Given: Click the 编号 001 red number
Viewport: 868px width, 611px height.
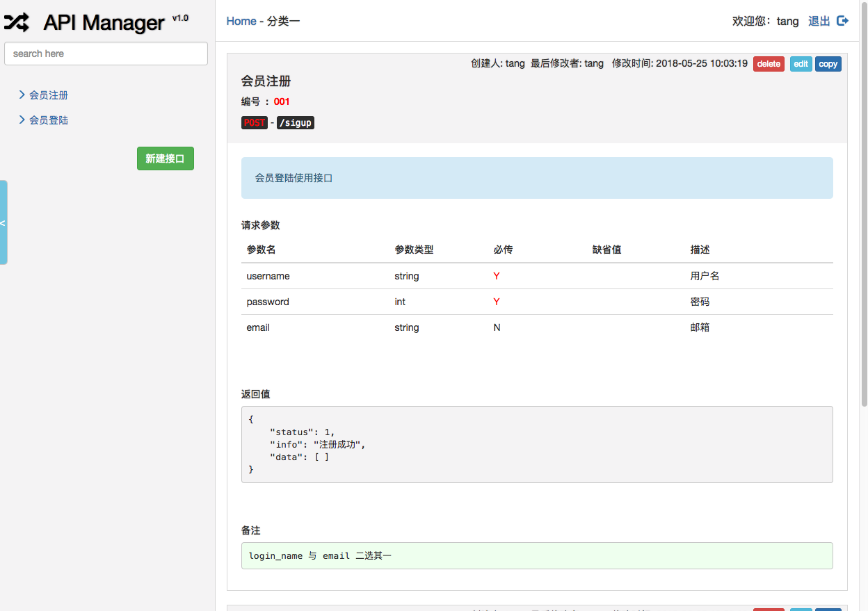Looking at the screenshot, I should point(282,101).
